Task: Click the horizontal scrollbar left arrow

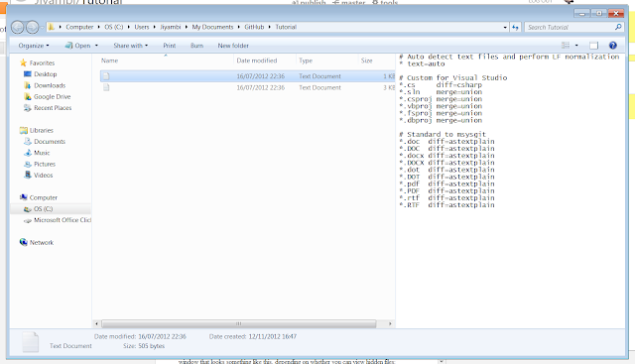Action: [x=96, y=323]
